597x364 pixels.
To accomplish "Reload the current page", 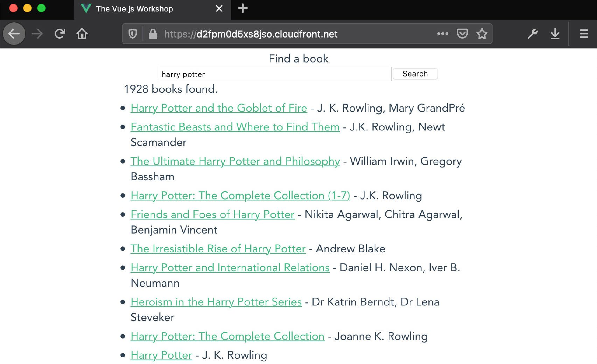I will pos(60,34).
